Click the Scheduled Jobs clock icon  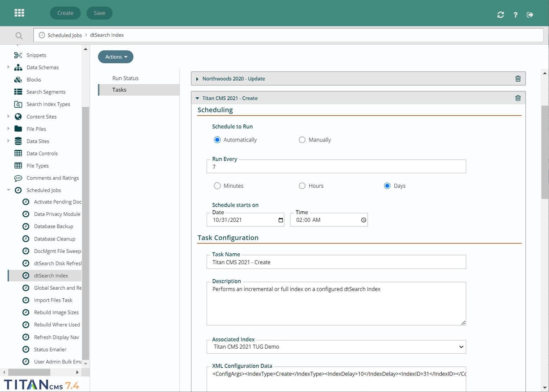pos(18,190)
